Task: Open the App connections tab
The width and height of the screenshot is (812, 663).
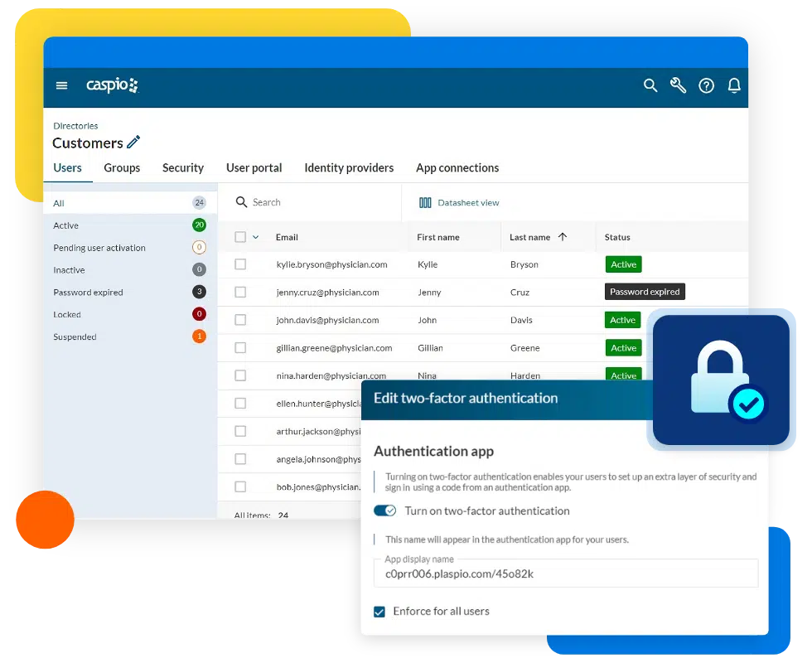Action: pos(457,167)
